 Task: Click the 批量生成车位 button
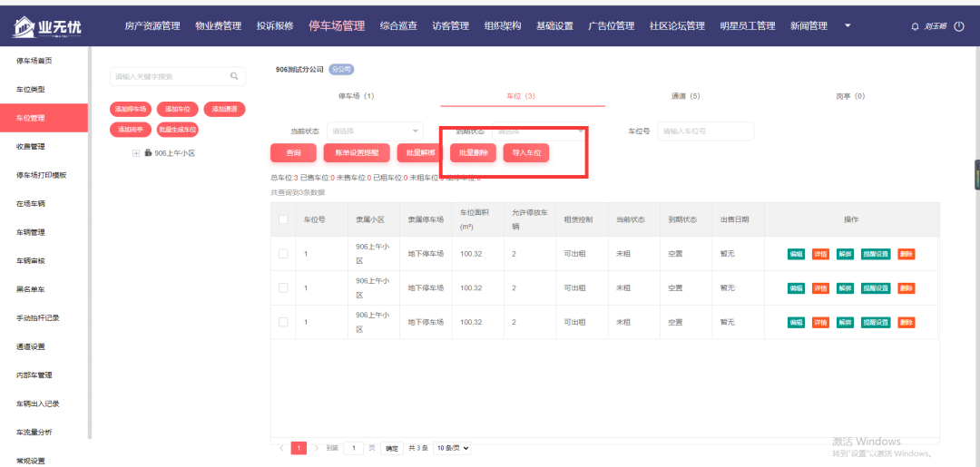point(178,130)
